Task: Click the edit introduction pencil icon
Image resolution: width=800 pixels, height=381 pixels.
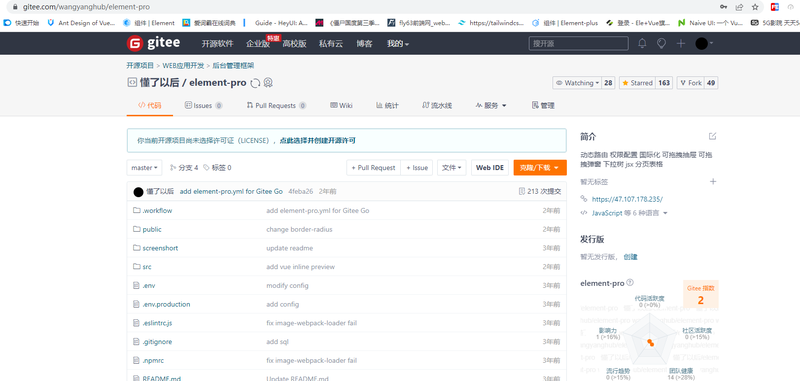Action: [x=713, y=136]
